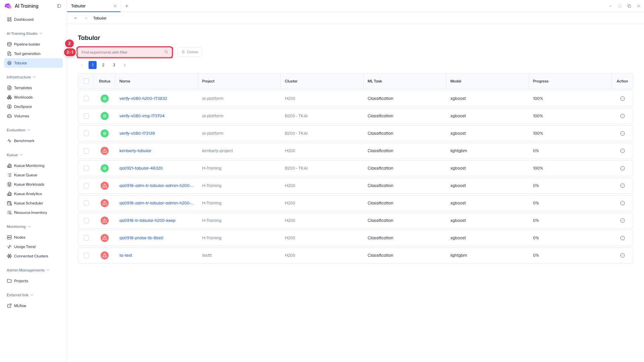Open Usage Trend under Monitoring
The width and height of the screenshot is (644, 362).
pos(33,247)
